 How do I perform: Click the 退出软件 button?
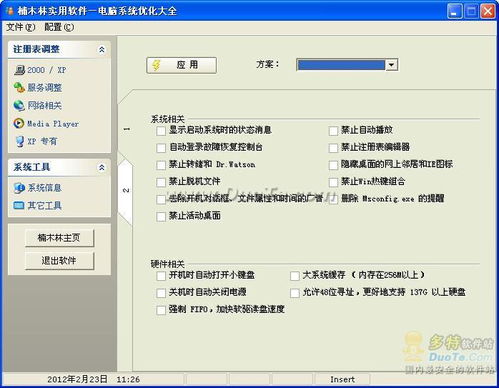(59, 261)
